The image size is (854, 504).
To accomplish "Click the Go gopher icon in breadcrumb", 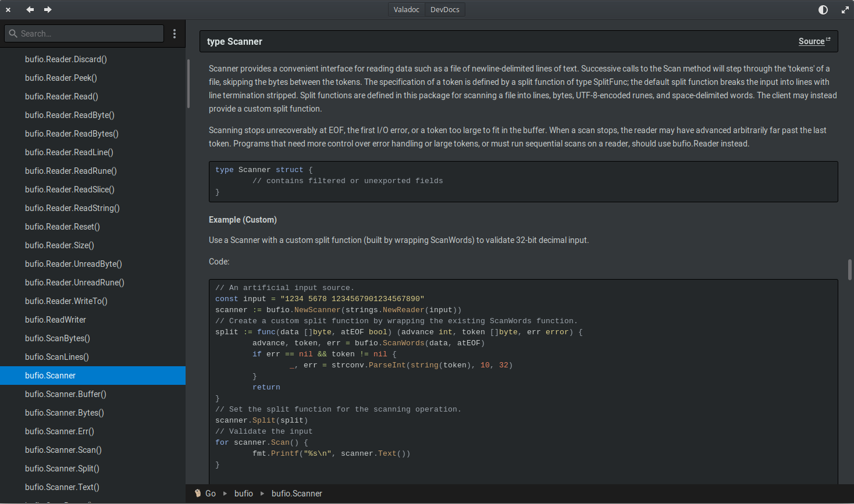I will (198, 493).
